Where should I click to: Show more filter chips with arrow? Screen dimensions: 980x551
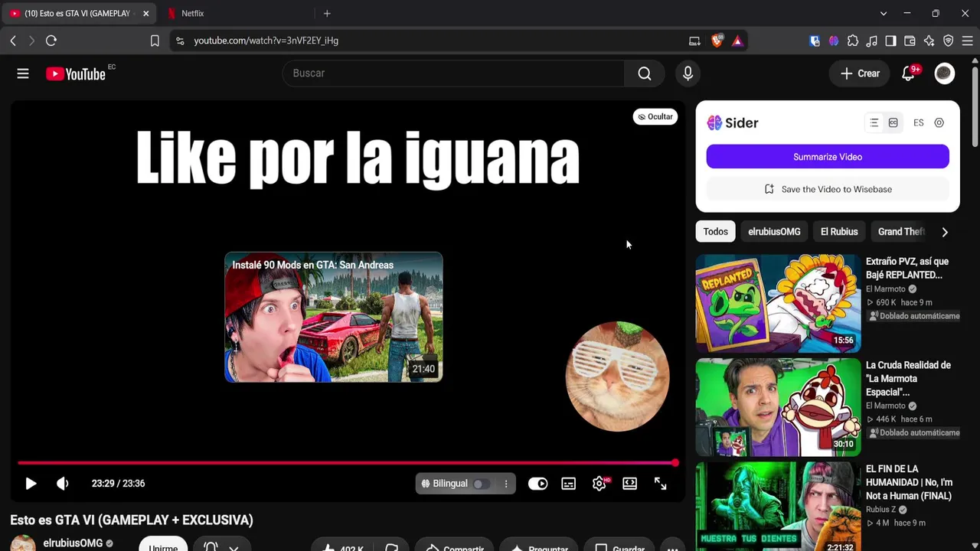(945, 232)
